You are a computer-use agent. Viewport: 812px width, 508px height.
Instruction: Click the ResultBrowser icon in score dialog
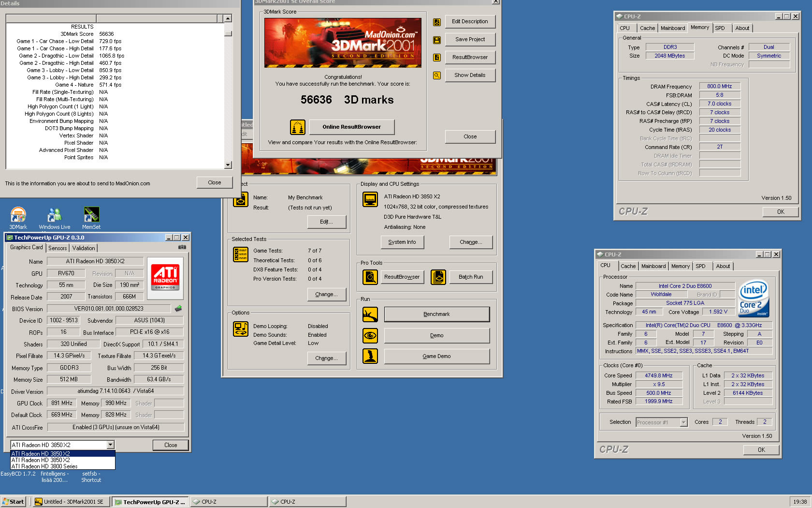click(437, 58)
